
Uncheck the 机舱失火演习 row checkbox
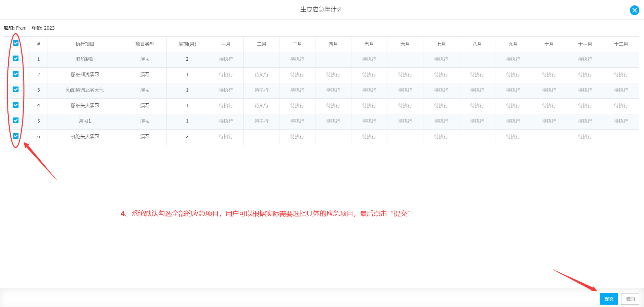coord(15,136)
